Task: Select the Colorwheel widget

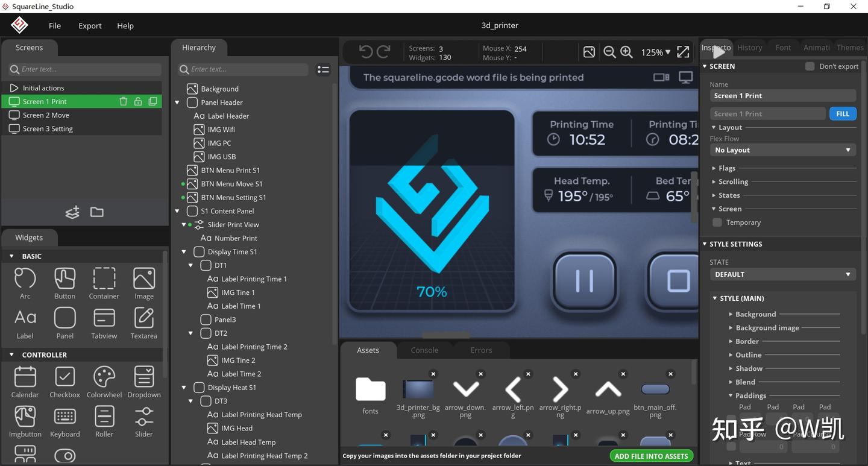Action: [104, 382]
